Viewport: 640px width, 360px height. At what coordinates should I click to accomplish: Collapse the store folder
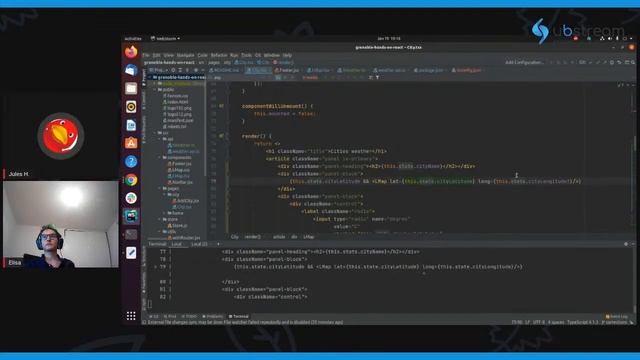(x=160, y=219)
